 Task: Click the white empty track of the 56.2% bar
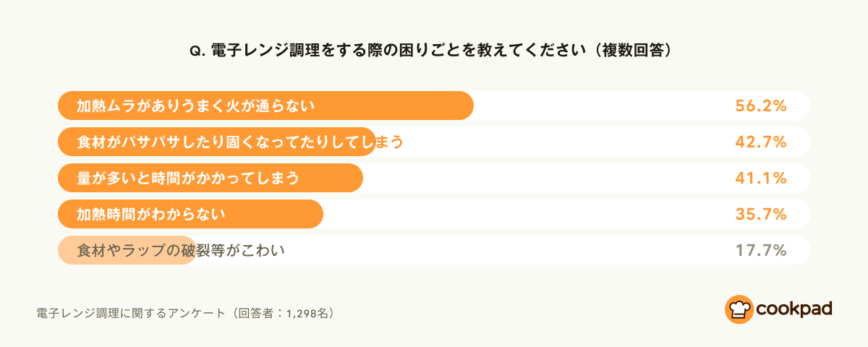pos(600,106)
